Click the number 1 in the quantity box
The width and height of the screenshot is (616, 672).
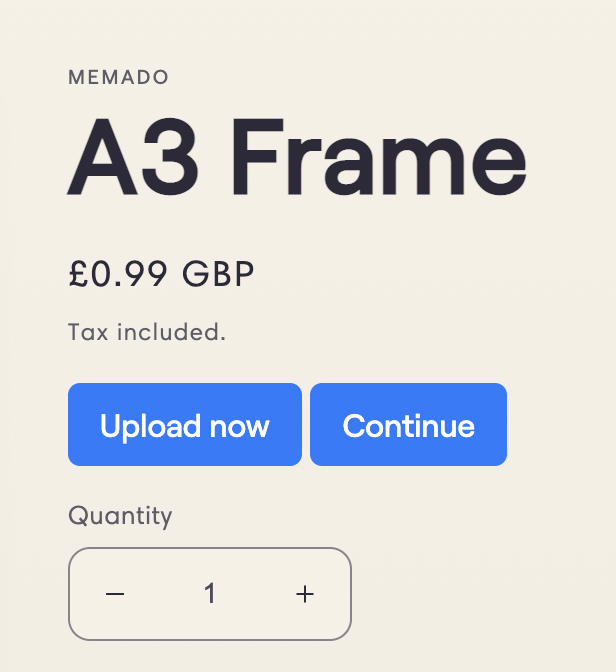pos(210,594)
